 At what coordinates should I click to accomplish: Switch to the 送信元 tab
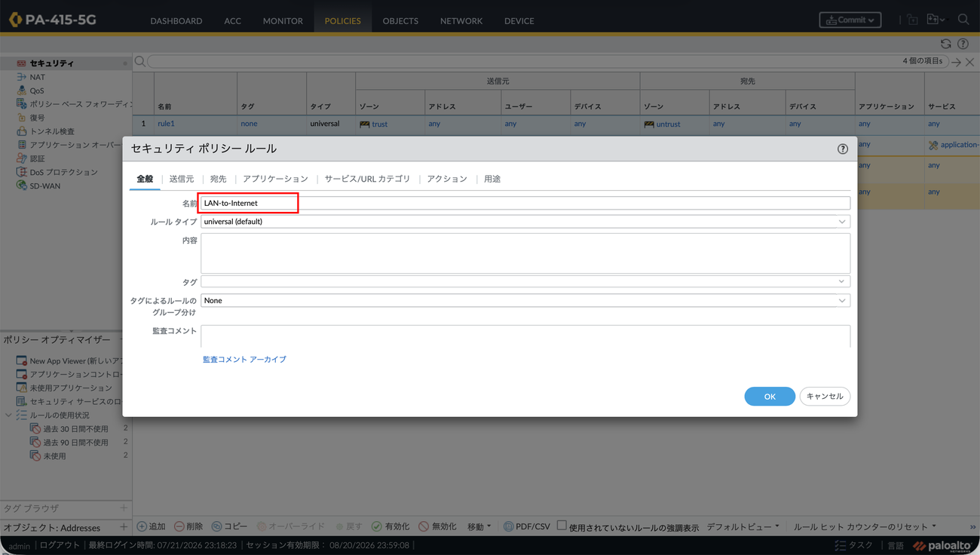click(182, 179)
